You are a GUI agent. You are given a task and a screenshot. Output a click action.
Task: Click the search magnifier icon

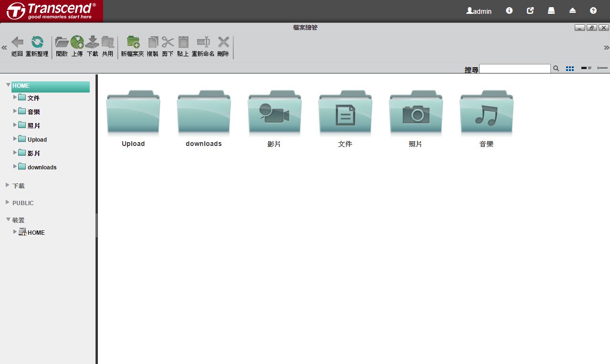coord(556,69)
